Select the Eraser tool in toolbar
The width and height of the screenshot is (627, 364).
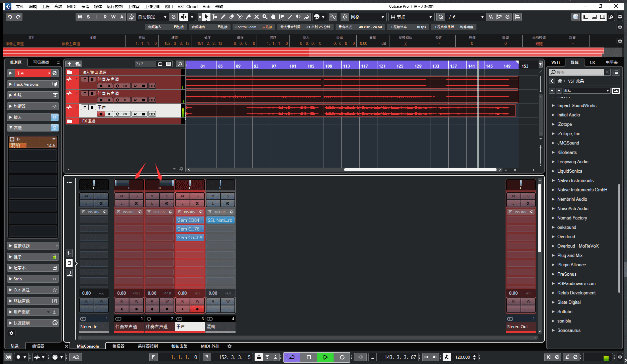pyautogui.click(x=231, y=17)
